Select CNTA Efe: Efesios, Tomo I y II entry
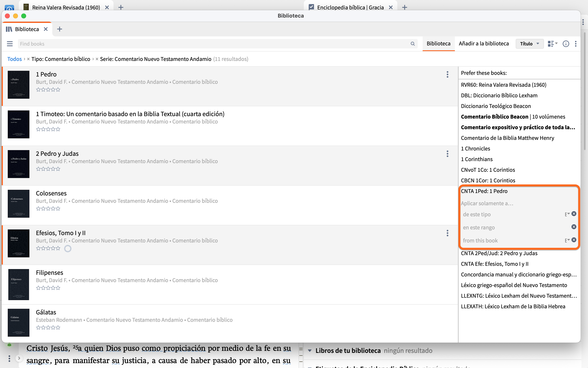This screenshot has width=588, height=368. (494, 264)
